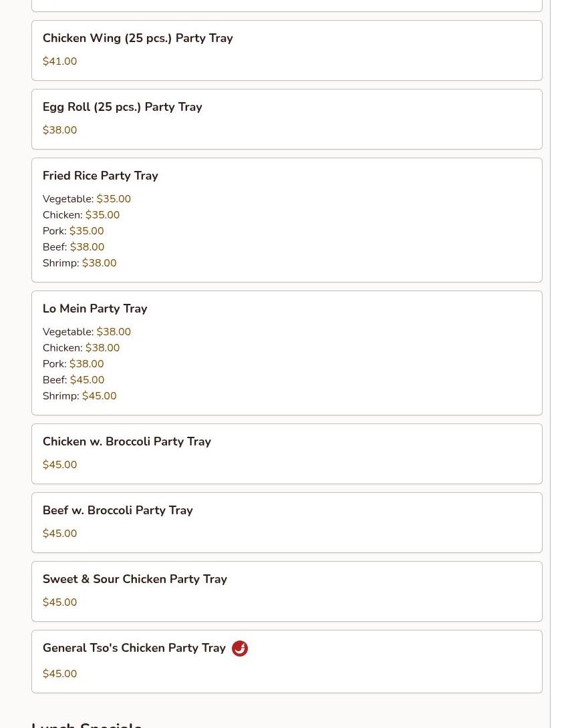Viewport: 564px width, 728px height.
Task: Click the $38.00 Egg Roll price
Action: [x=59, y=130]
